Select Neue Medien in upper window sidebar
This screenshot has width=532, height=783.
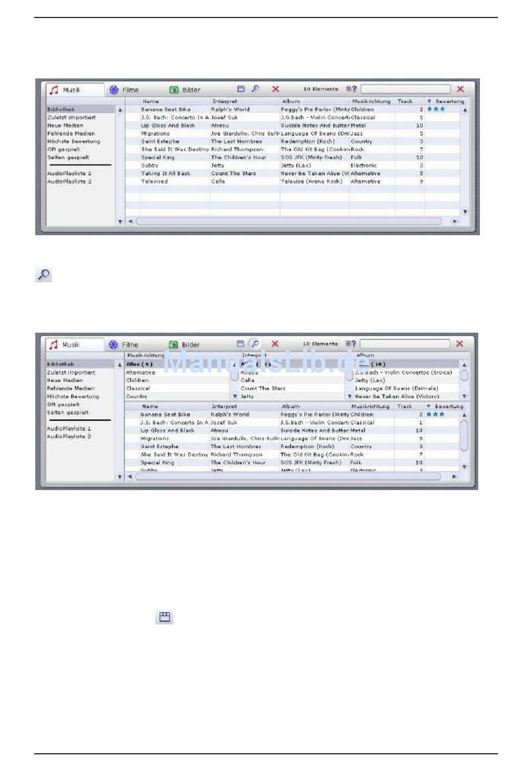coord(65,125)
